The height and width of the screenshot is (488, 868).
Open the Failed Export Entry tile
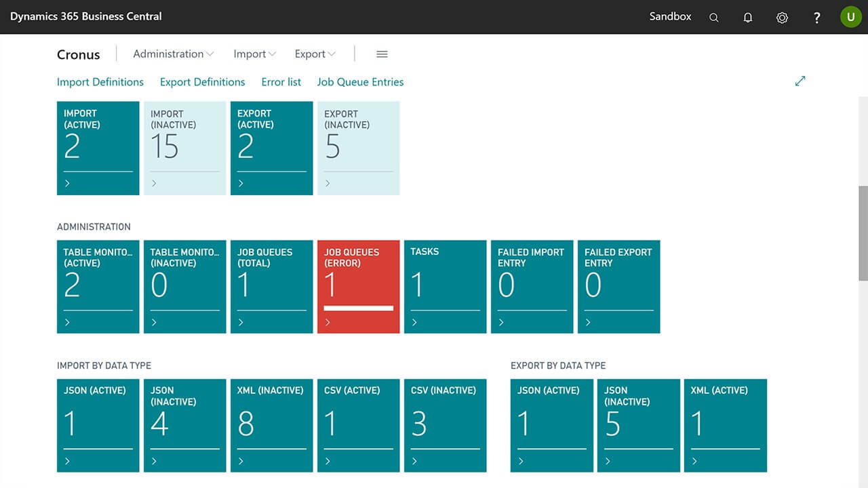click(619, 287)
